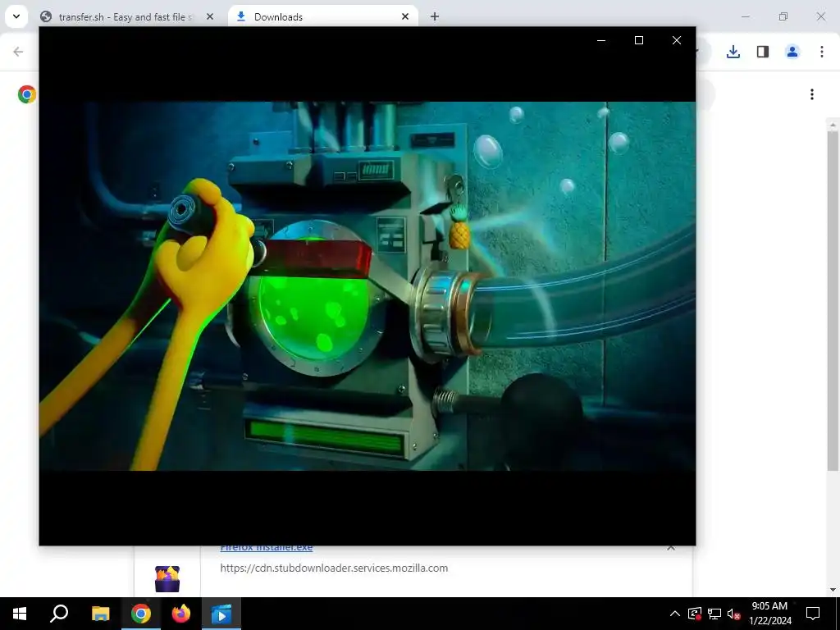Go back using Chrome's back arrow

tap(18, 52)
